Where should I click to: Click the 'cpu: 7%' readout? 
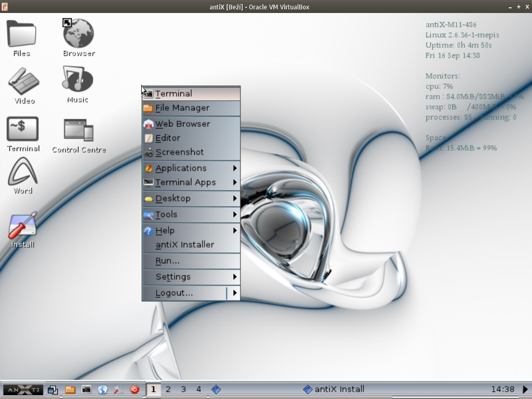[439, 86]
